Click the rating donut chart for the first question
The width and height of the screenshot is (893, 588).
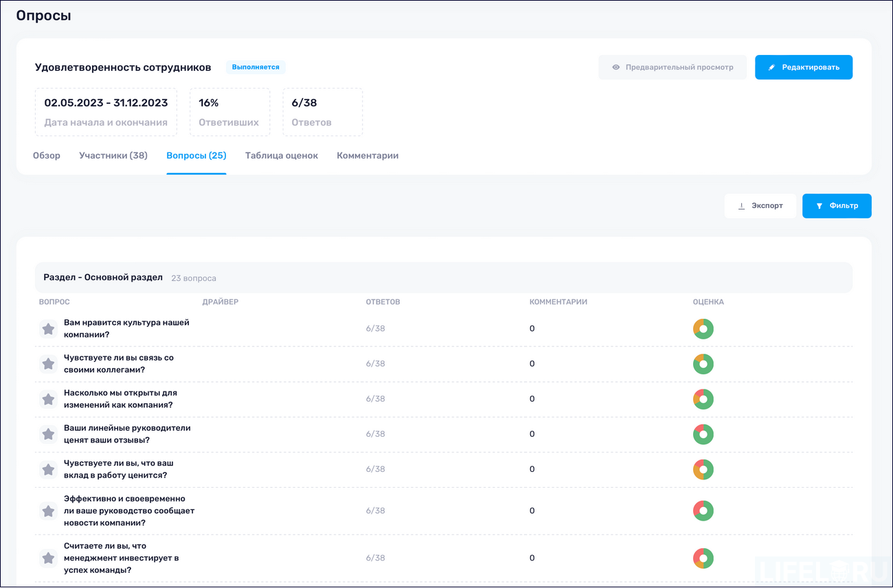coord(703,328)
